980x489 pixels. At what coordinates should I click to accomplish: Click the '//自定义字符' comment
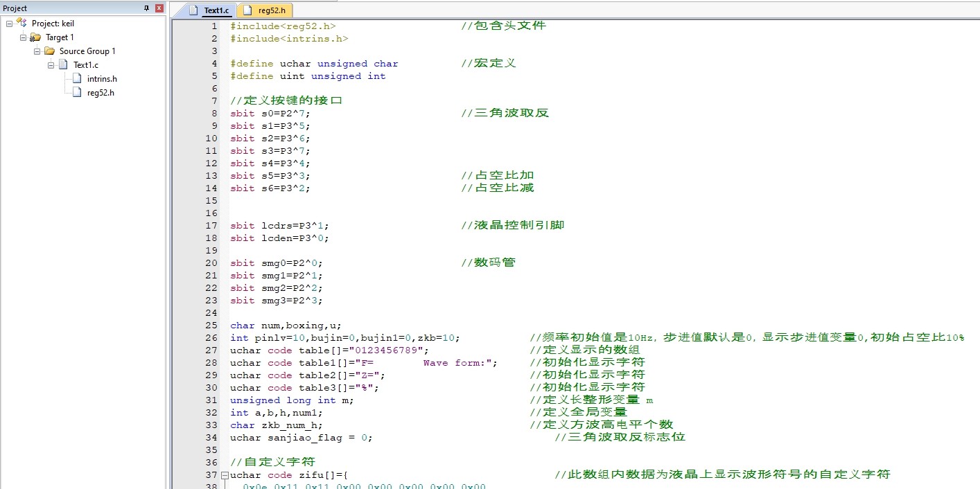[x=273, y=463]
